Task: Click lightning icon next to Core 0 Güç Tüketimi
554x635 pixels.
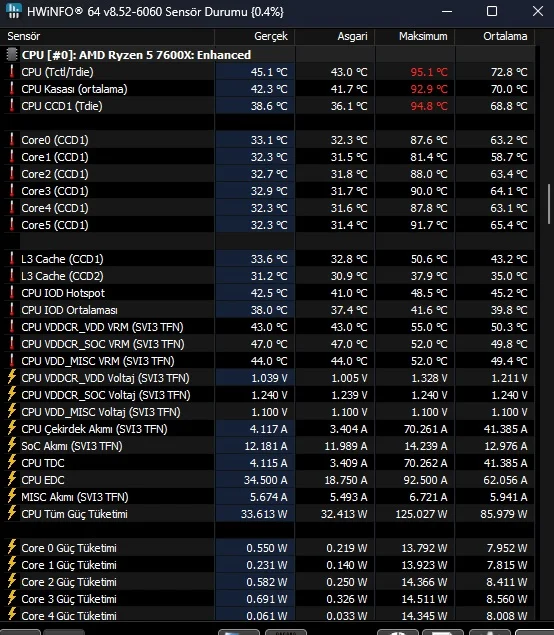Action: pos(12,548)
